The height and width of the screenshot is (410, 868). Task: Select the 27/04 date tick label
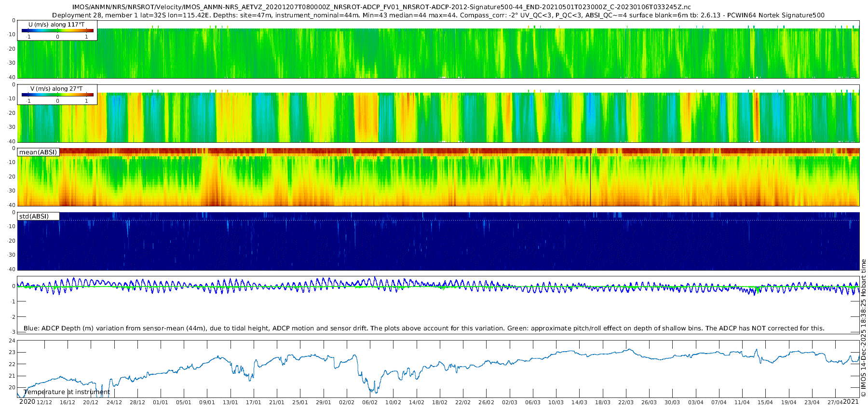835,402
